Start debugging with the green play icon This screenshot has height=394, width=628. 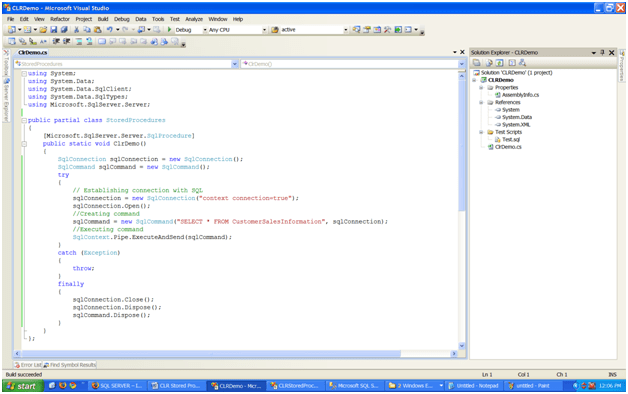coord(169,30)
